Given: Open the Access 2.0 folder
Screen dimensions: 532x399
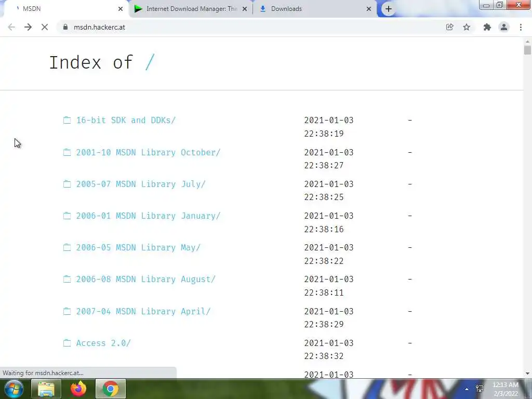Looking at the screenshot, I should pyautogui.click(x=103, y=343).
